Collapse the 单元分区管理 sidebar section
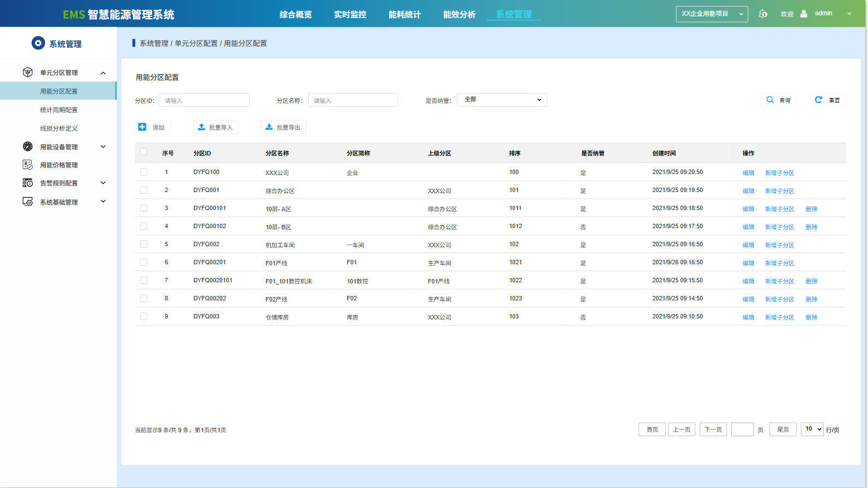This screenshot has width=868, height=488. click(103, 73)
